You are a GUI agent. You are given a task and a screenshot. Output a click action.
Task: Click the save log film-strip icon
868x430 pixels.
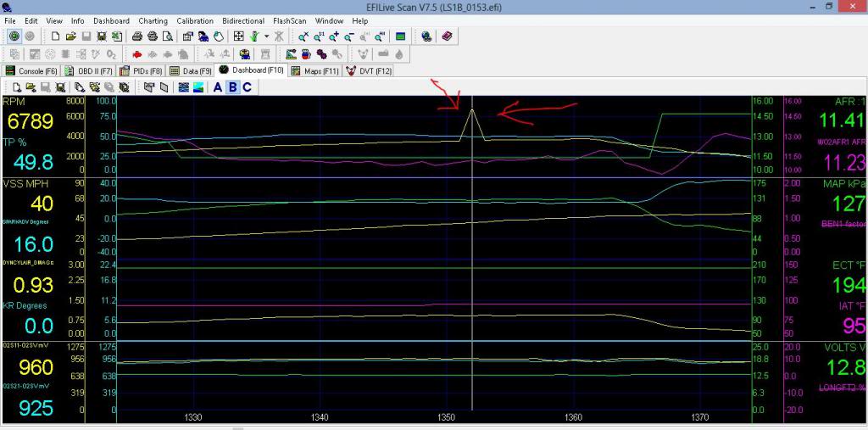[102, 36]
